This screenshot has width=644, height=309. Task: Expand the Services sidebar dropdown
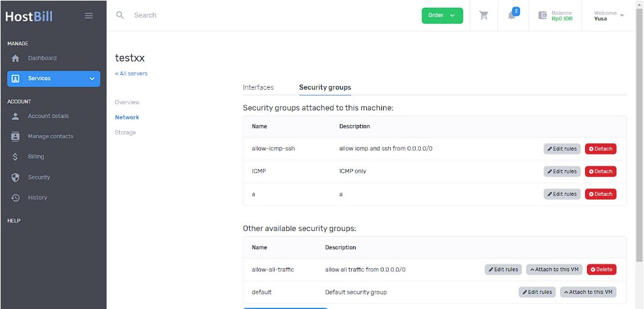(54, 79)
